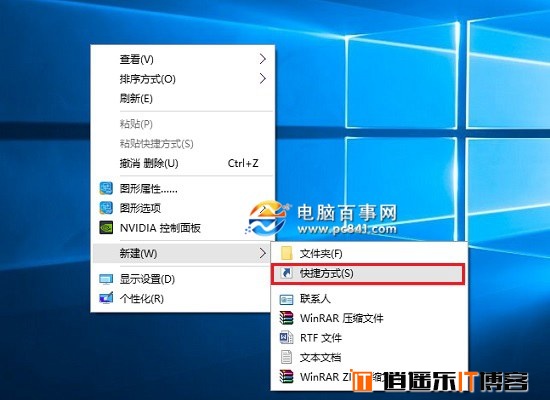Click the 联系人 contact card icon
This screenshot has height=400, width=550.
pyautogui.click(x=287, y=299)
